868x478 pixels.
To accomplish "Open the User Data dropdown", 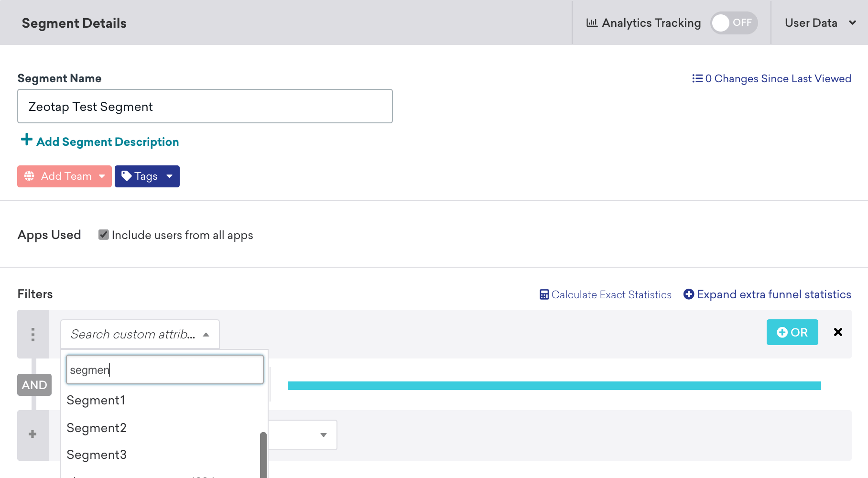I will [x=820, y=23].
